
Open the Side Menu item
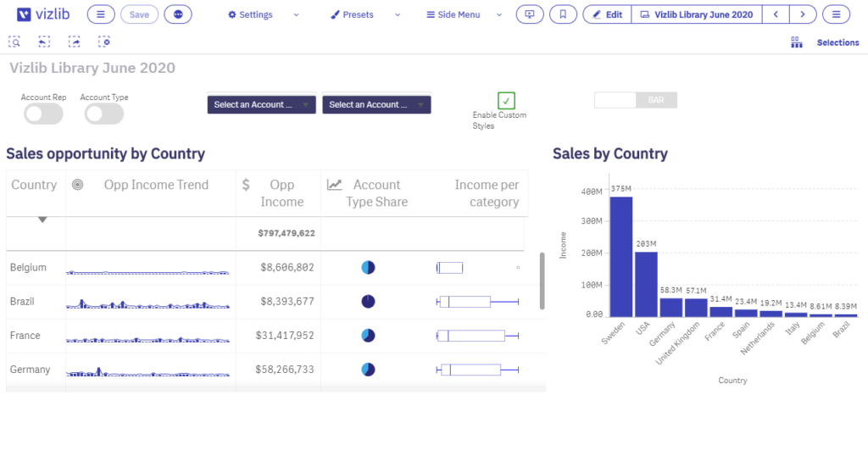coord(453,15)
